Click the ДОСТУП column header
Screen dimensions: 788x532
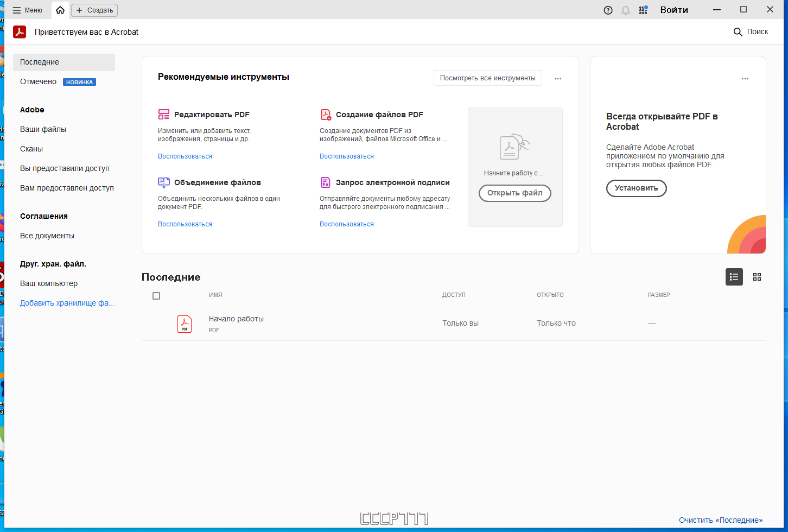[x=454, y=295]
